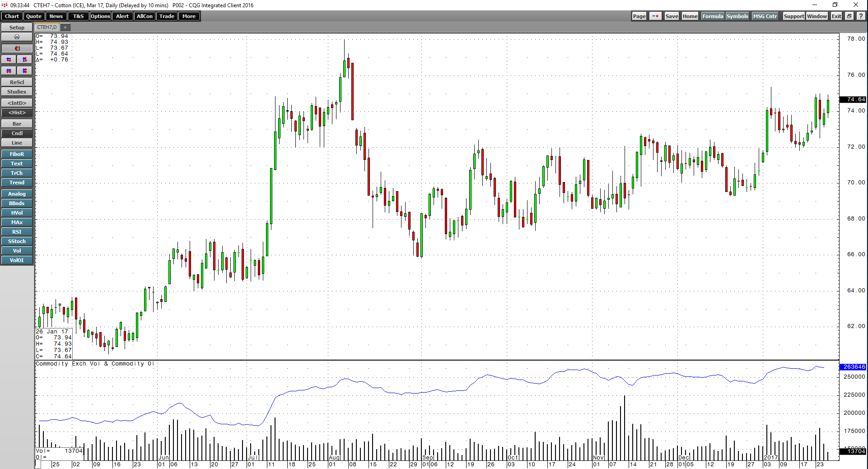
Task: Click the horizontal scale arrows icon
Action: point(9,59)
